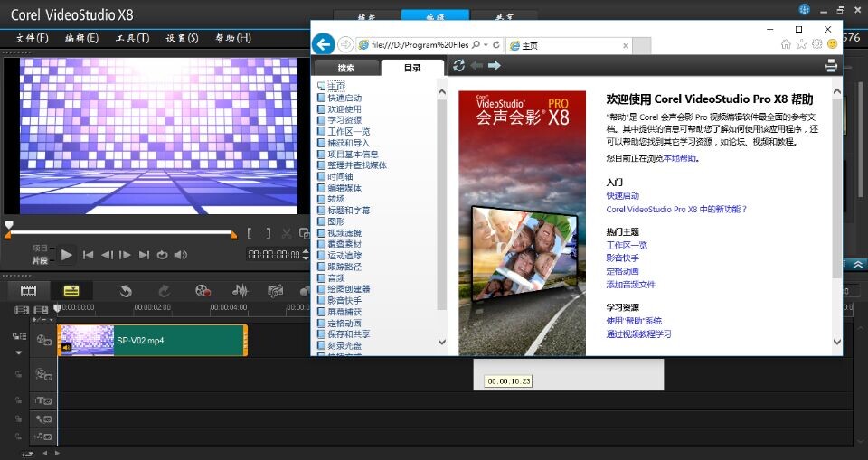868x460 pixels.
Task: Refresh the help page with reload icon
Action: click(459, 66)
